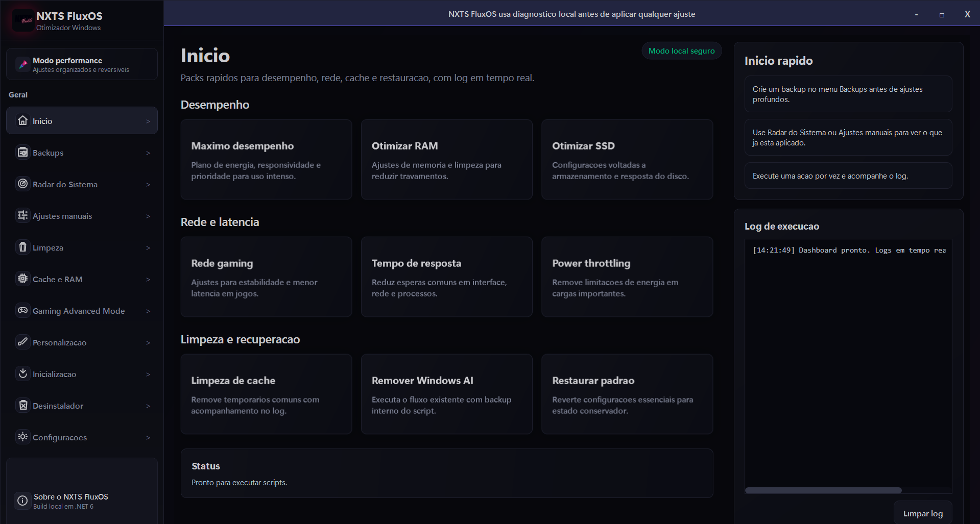The height and width of the screenshot is (524, 980).
Task: Click the Sobre info circle icon
Action: coord(22,501)
